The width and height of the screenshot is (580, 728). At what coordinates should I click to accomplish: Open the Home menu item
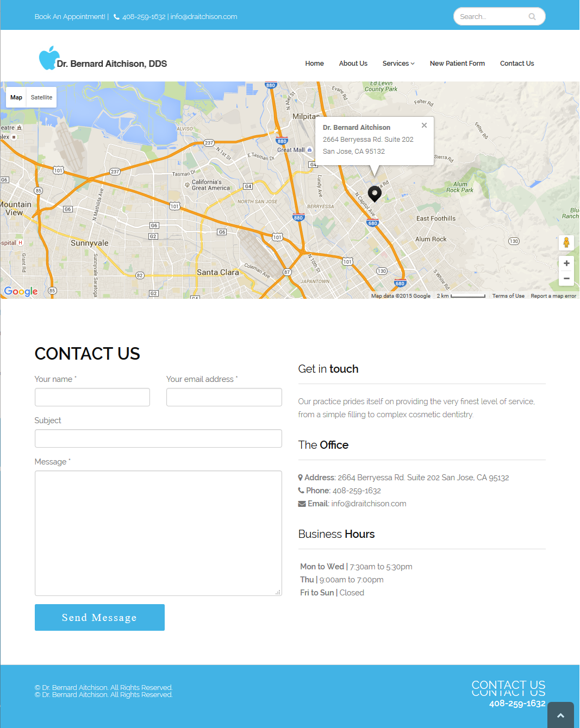click(x=314, y=64)
